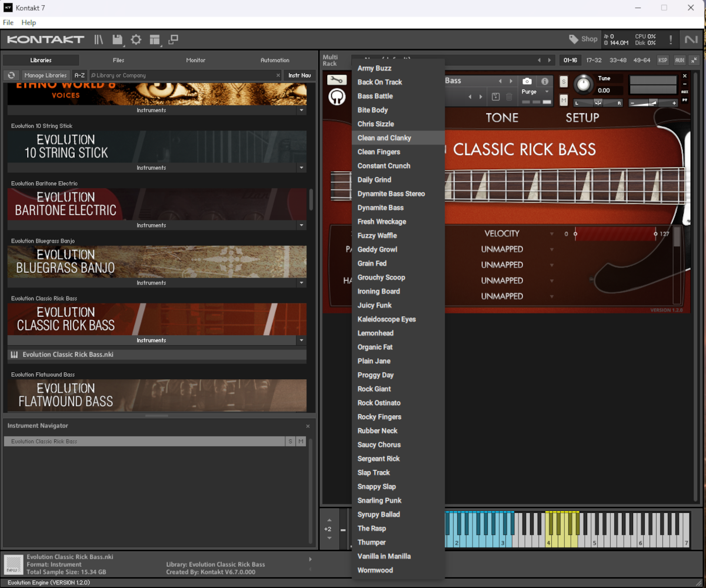706x588 pixels.
Task: Click Instr Nav button
Action: point(299,75)
